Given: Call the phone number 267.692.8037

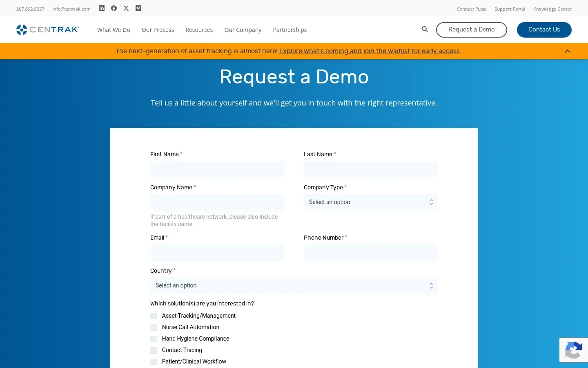Looking at the screenshot, I should coord(30,9).
